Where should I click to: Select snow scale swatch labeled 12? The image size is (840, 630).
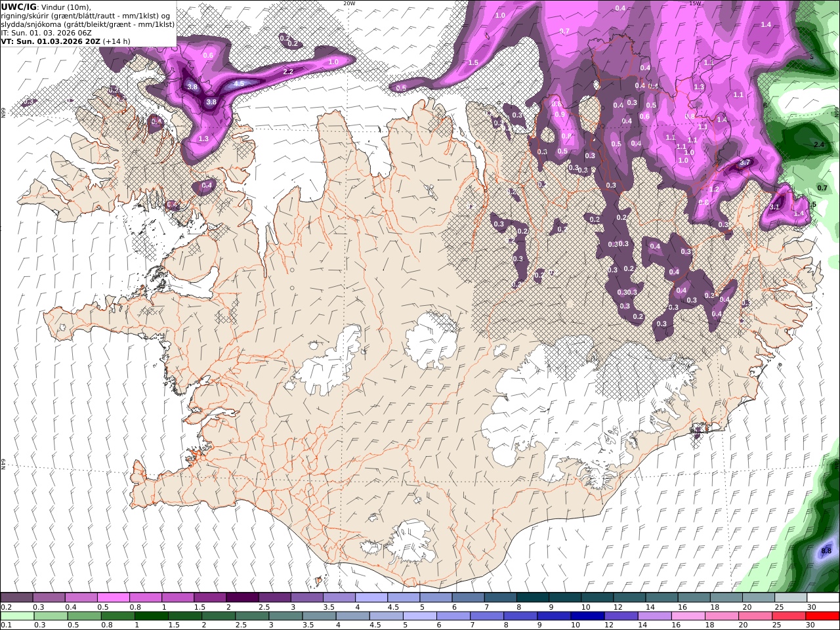click(629, 598)
